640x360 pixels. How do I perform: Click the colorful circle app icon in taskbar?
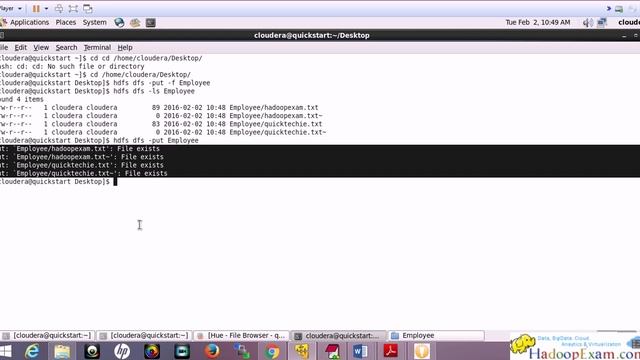click(x=152, y=351)
